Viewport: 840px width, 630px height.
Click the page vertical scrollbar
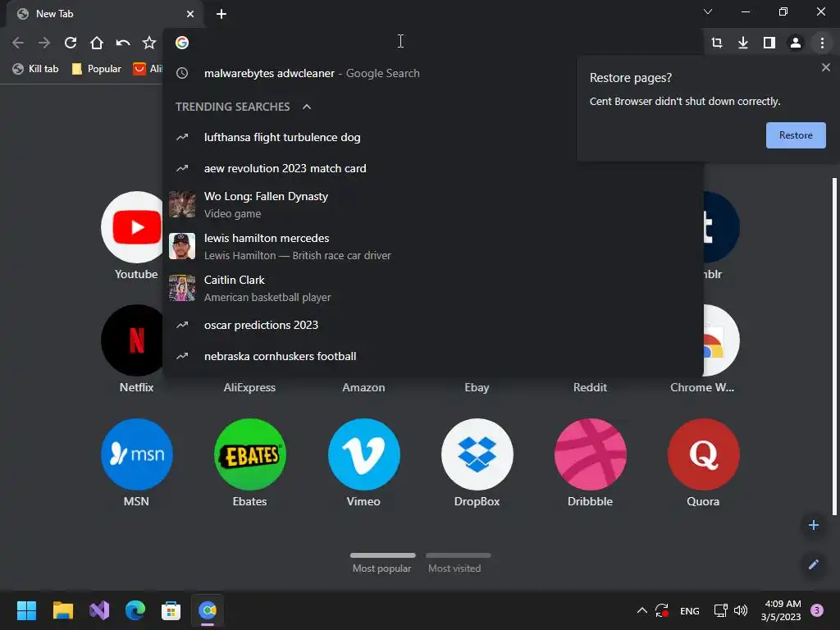(x=834, y=347)
